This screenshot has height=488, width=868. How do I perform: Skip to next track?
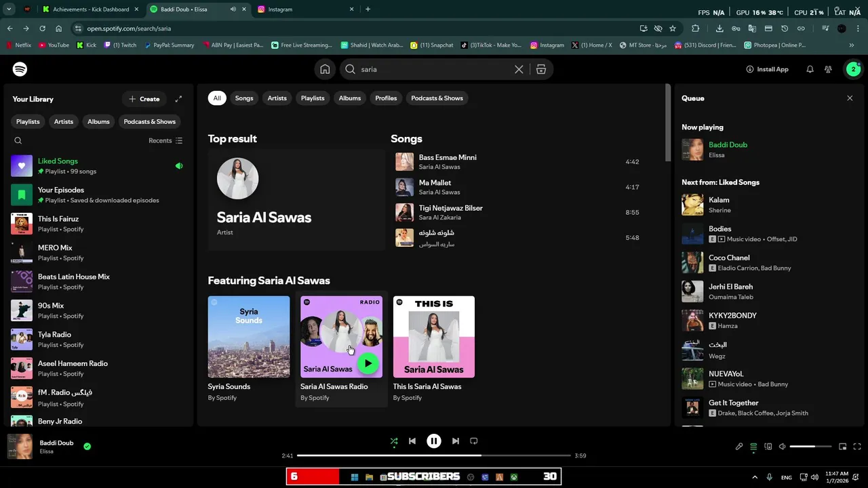point(456,441)
